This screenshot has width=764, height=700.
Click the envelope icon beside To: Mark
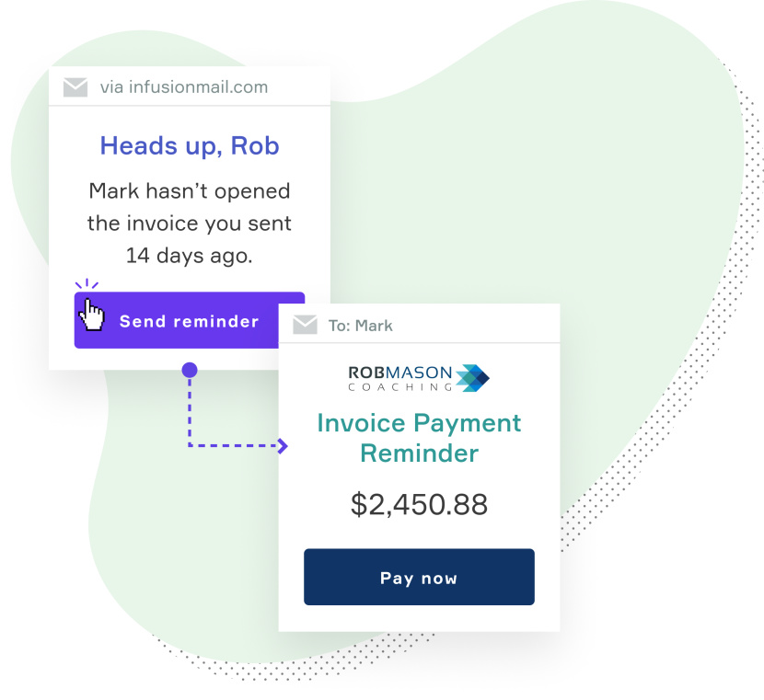click(x=305, y=325)
